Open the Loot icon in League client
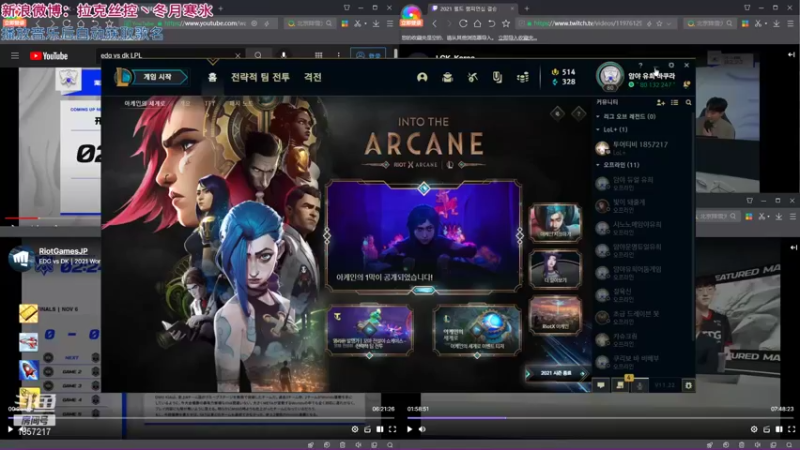 coord(497,77)
